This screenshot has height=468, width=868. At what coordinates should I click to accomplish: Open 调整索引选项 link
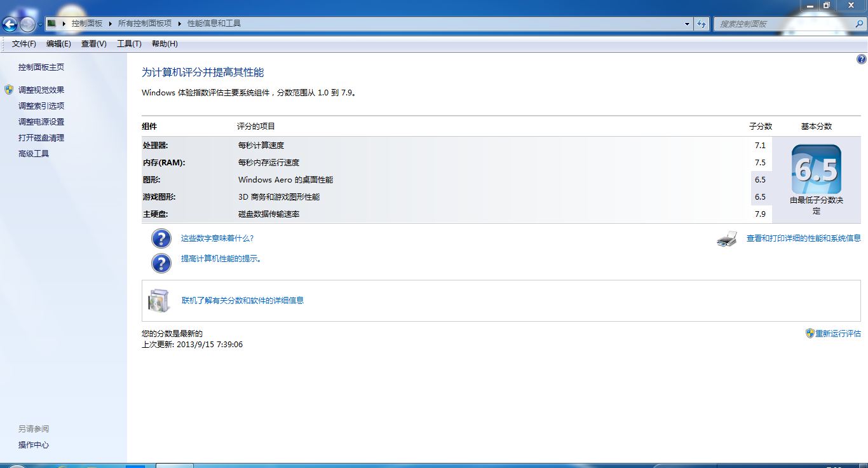(41, 106)
